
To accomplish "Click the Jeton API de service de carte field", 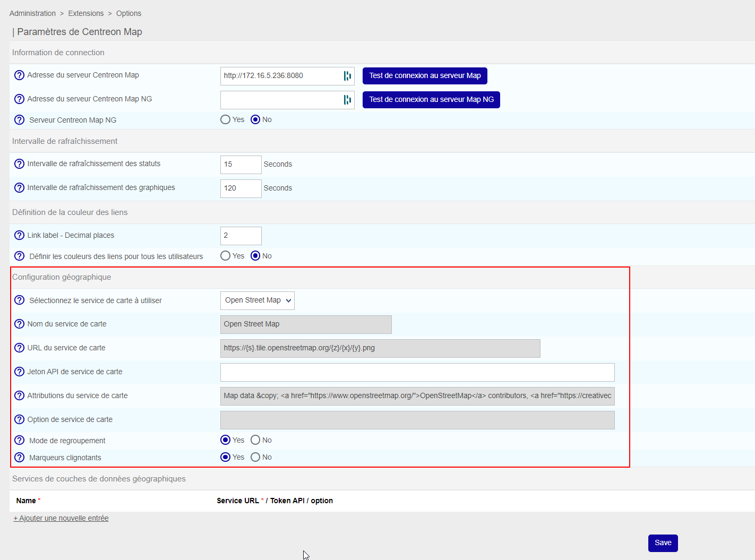I will coord(417,372).
